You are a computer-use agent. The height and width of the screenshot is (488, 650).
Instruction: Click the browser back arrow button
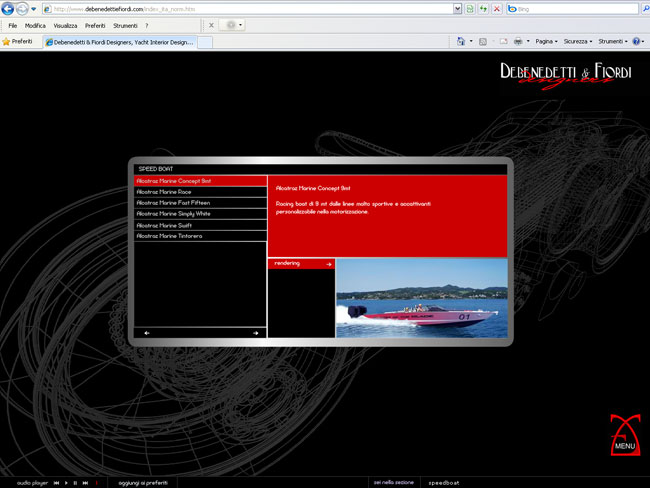8,9
